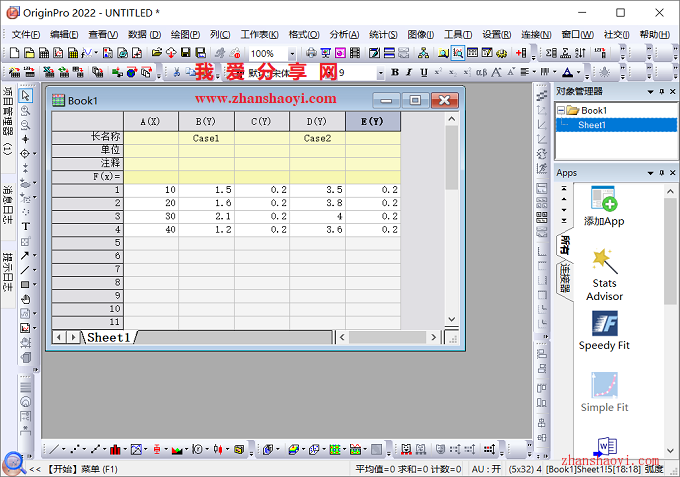Open the Simple Fit app

604,392
